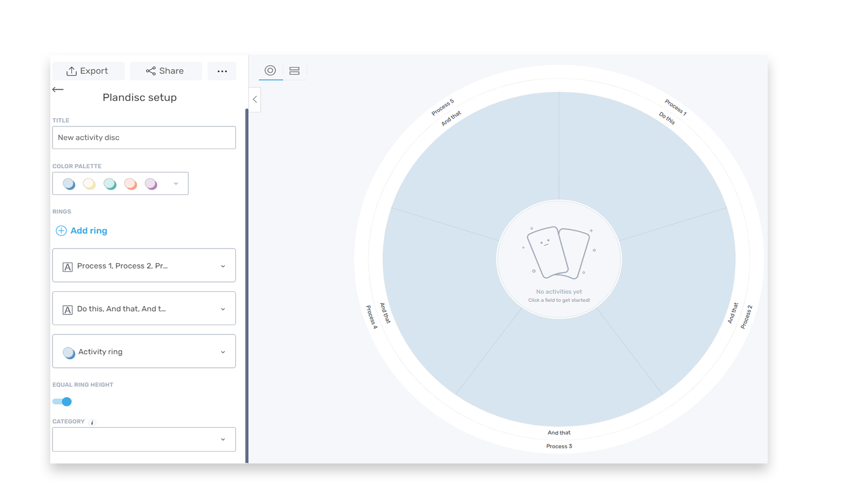The image size is (844, 504).
Task: Click the Title input field
Action: pos(144,138)
